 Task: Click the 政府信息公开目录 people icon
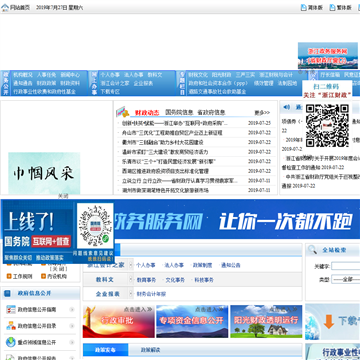11,326
